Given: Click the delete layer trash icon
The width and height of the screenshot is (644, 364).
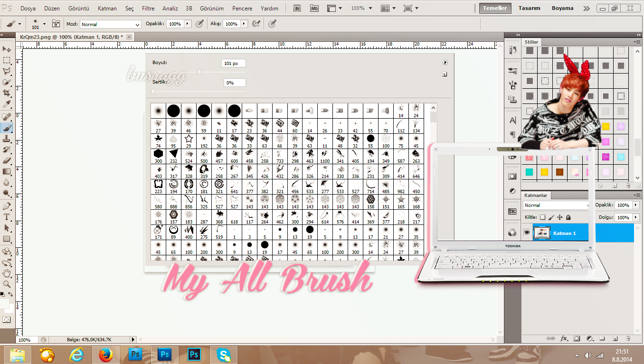Looking at the screenshot, I should click(x=628, y=339).
